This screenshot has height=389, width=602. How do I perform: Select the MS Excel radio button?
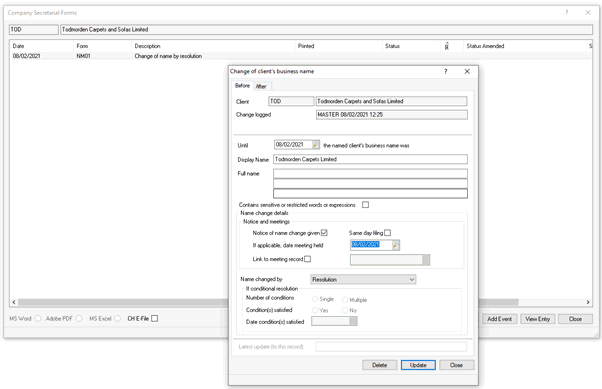[x=117, y=318]
